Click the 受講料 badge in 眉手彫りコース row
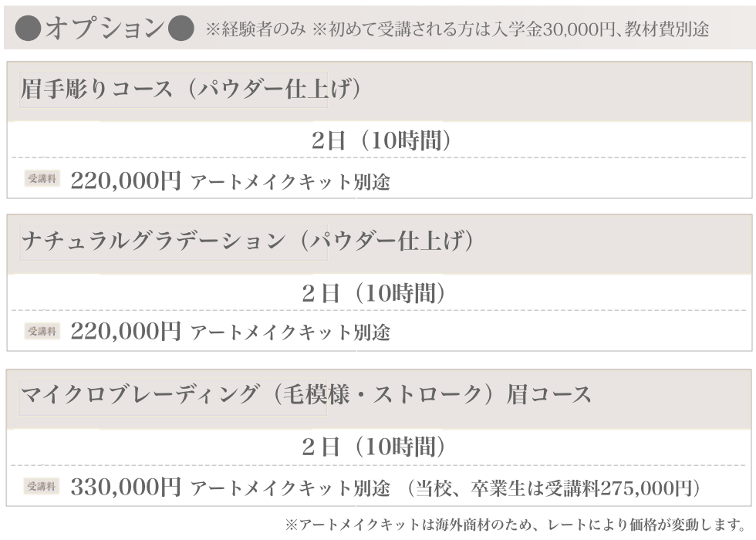 [42, 180]
